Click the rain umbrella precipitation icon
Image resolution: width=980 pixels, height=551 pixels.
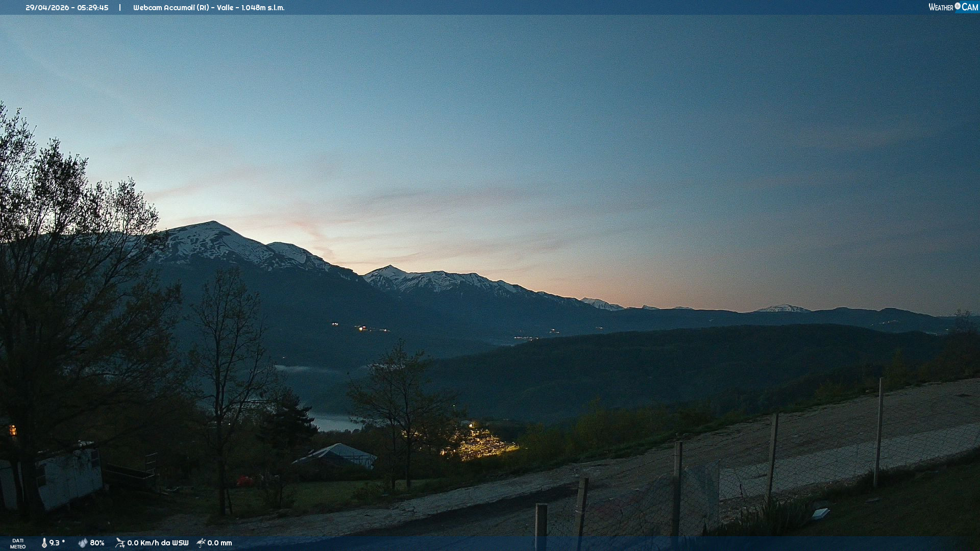(x=201, y=543)
